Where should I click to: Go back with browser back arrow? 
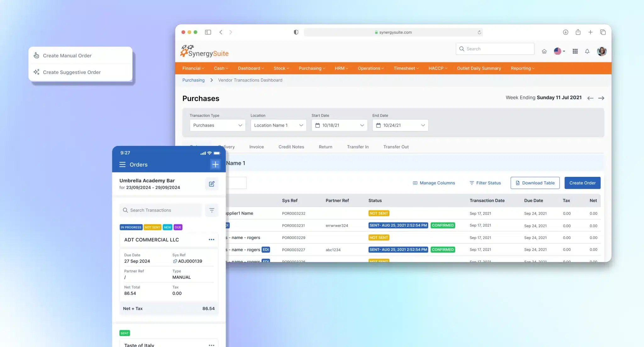[x=221, y=32]
